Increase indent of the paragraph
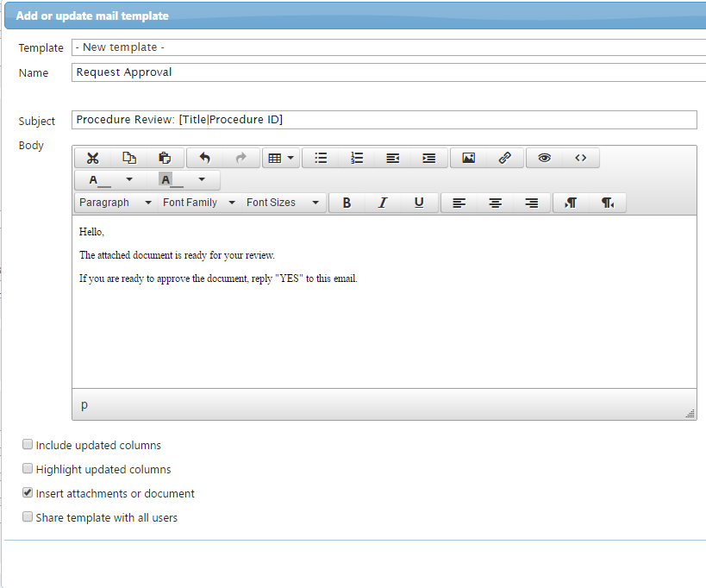This screenshot has width=706, height=588. point(429,158)
